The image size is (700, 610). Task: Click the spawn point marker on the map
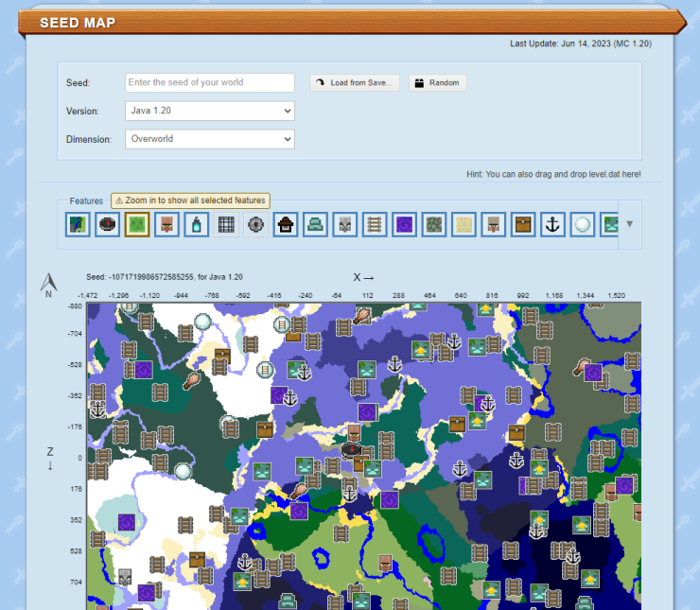pos(351,449)
